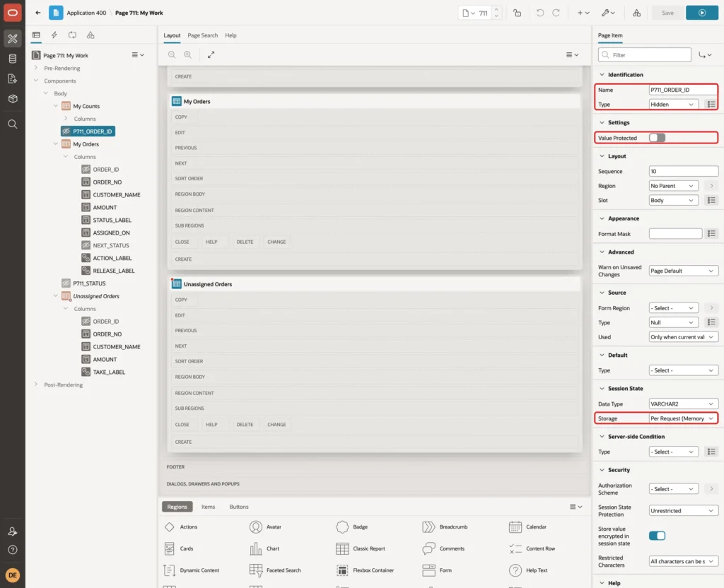724x588 pixels.
Task: Add the Chart region from the gallery
Action: pyautogui.click(x=264, y=548)
